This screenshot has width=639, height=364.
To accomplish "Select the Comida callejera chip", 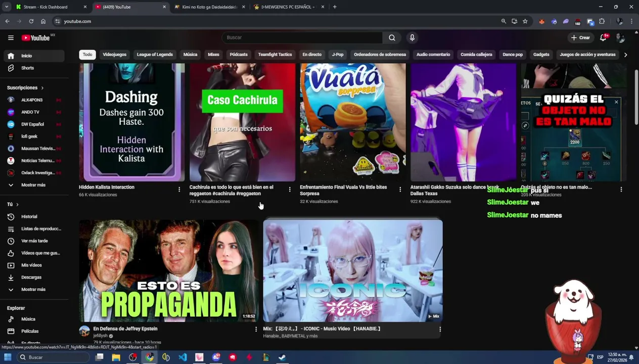I will click(x=476, y=55).
